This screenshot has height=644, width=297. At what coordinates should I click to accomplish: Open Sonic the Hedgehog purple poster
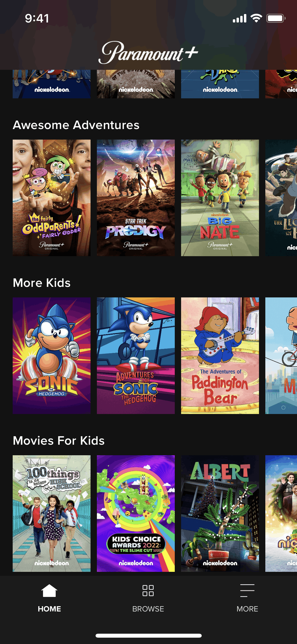51,356
